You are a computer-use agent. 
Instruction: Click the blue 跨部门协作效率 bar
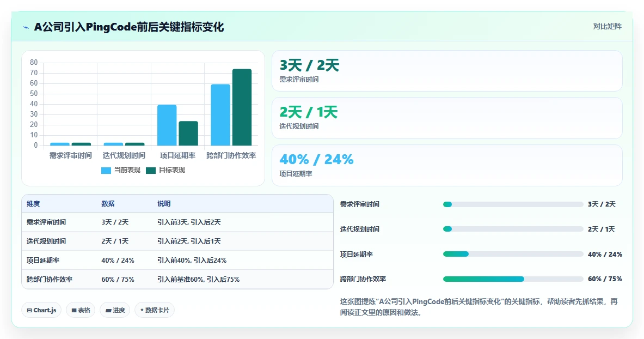[x=220, y=115]
